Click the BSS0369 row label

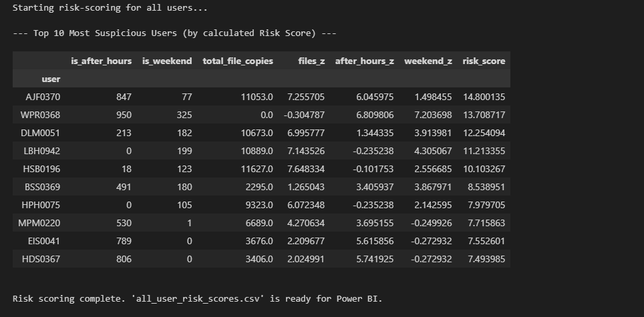click(x=42, y=187)
